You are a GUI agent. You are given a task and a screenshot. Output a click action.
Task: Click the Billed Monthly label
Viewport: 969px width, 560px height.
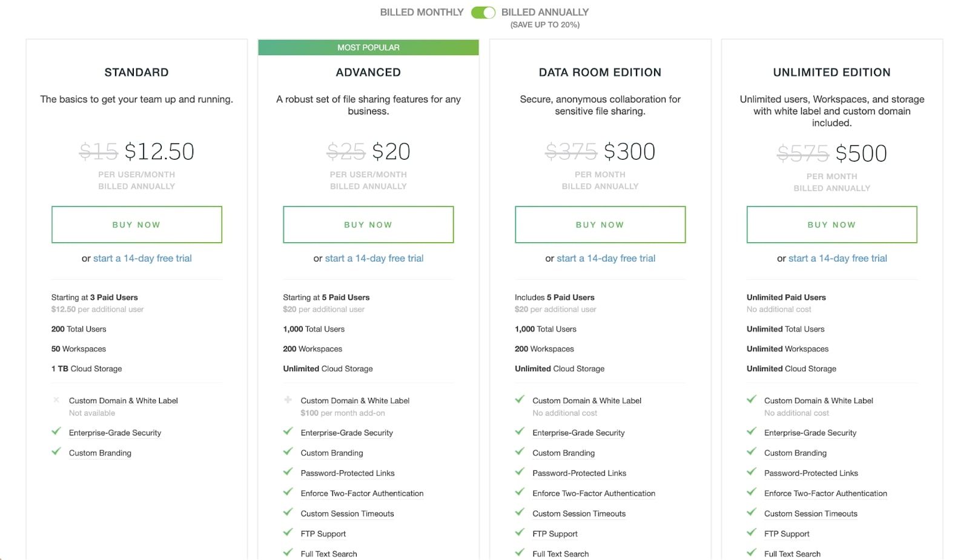(x=422, y=12)
